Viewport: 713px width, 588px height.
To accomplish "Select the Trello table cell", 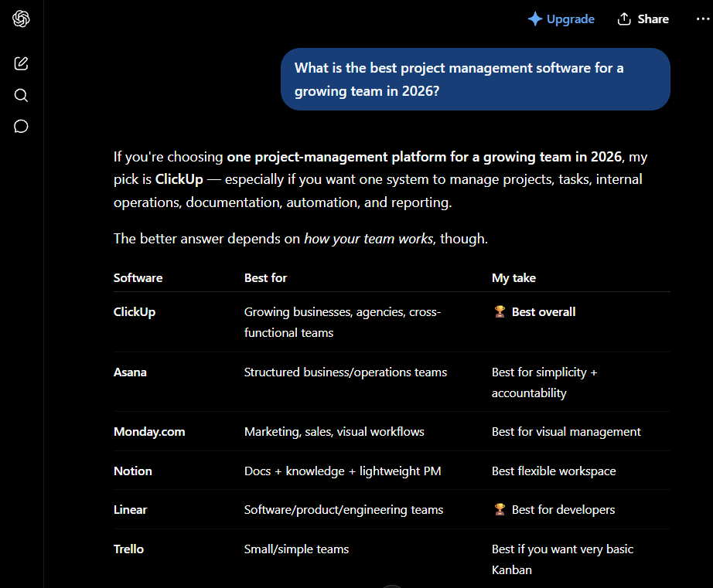I will (128, 549).
